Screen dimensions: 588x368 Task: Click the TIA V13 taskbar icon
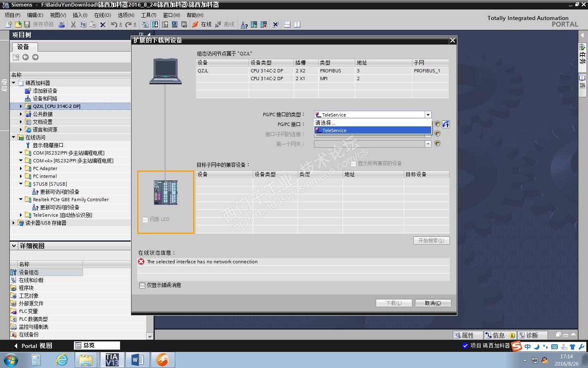click(x=112, y=360)
